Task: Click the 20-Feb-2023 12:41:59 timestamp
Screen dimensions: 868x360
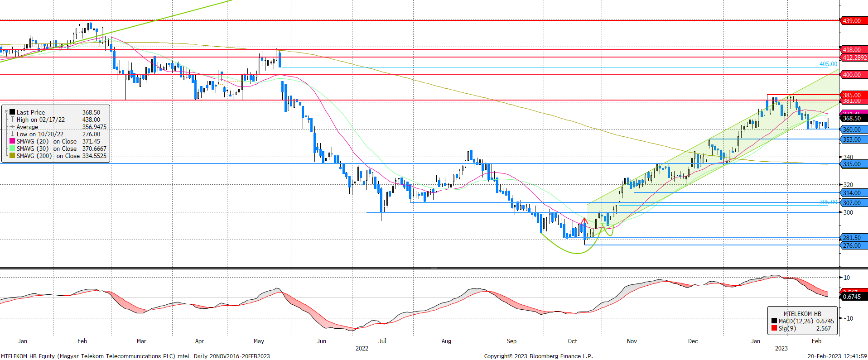Action: tap(837, 356)
